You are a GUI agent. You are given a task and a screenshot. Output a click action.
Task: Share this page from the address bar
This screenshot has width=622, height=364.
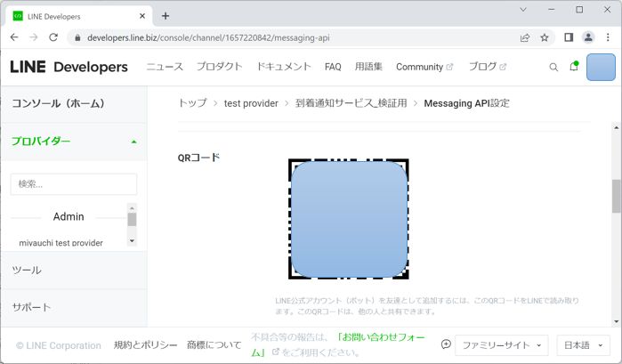525,37
